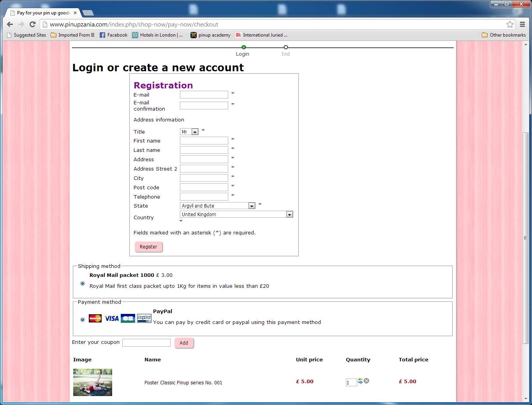Click the MasterCard payment logo
Viewport: 532px width, 405px height.
pyautogui.click(x=95, y=318)
